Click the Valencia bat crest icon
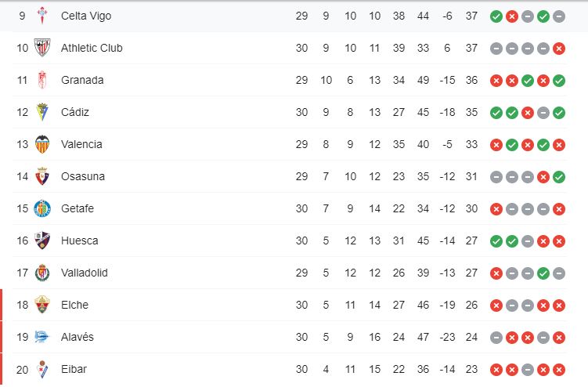Image resolution: width=588 pixels, height=387 pixels. click(x=42, y=144)
